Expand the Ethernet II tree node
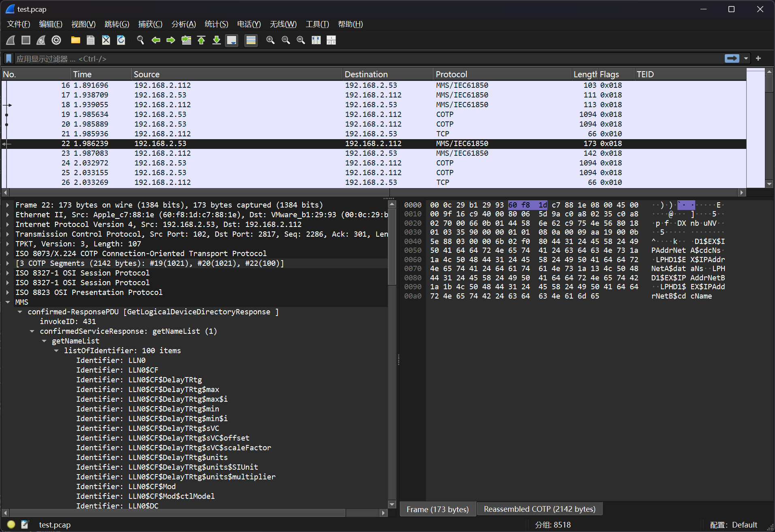 pos(8,215)
